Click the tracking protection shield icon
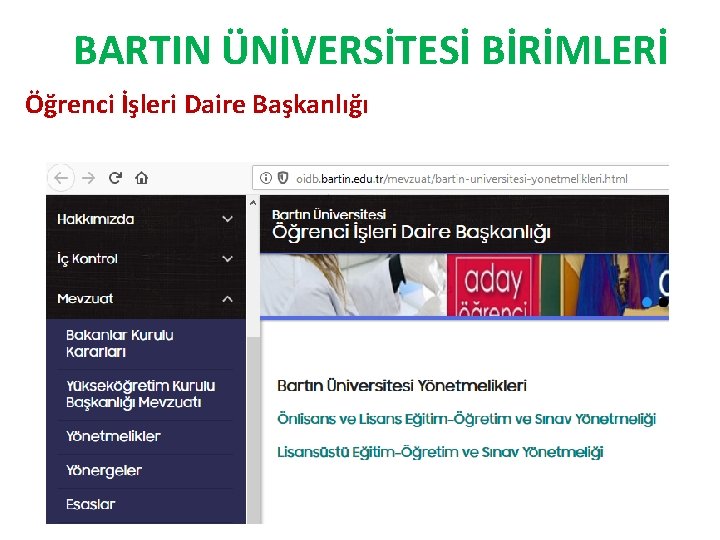This screenshot has height=540, width=720. click(x=283, y=178)
